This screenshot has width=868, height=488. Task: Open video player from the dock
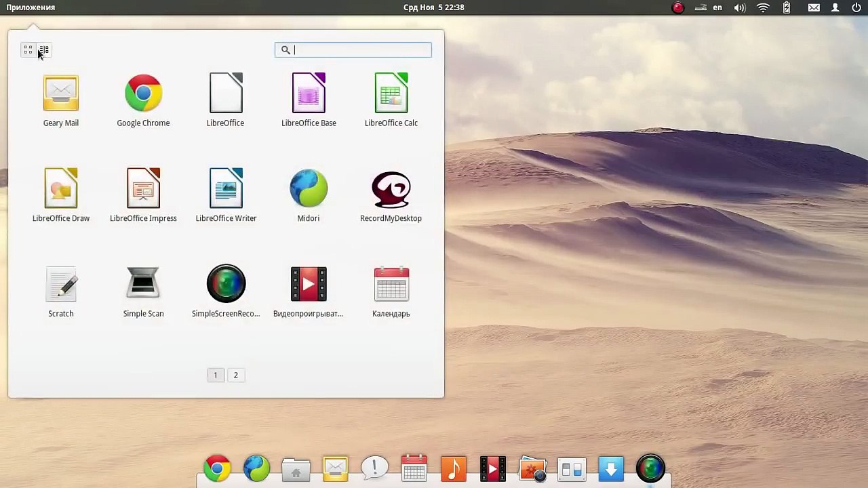[492, 468]
